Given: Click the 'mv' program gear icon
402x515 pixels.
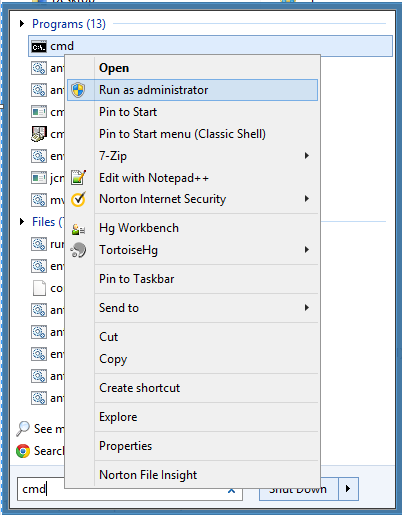Looking at the screenshot, I should (x=39, y=200).
